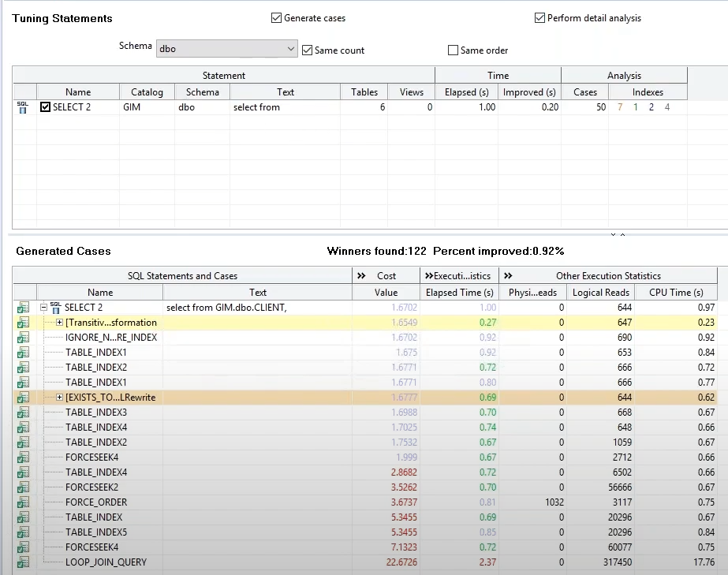This screenshot has height=575, width=728.
Task: Select the TABLE_INDEX5 case name
Action: (x=96, y=532)
